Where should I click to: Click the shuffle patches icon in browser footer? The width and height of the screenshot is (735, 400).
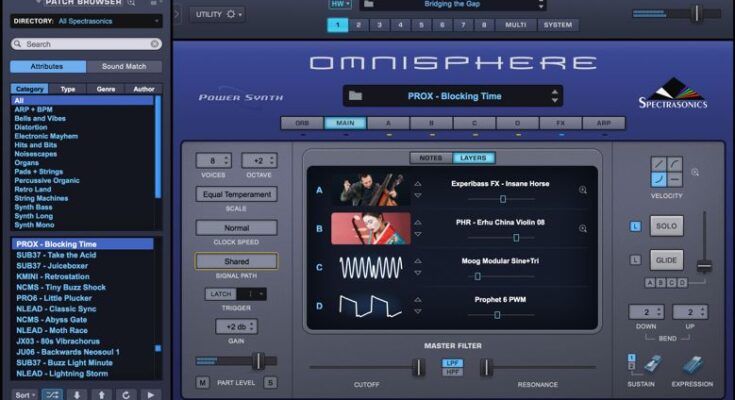[x=51, y=394]
